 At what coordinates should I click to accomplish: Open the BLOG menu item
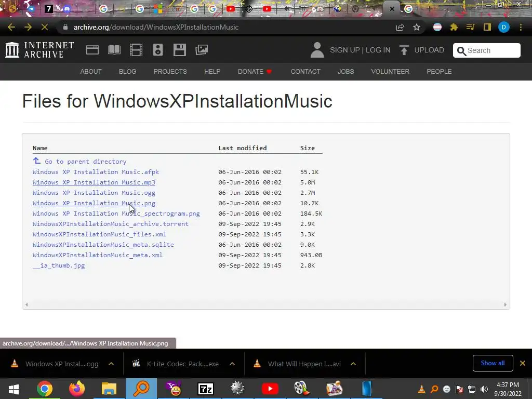click(x=128, y=72)
